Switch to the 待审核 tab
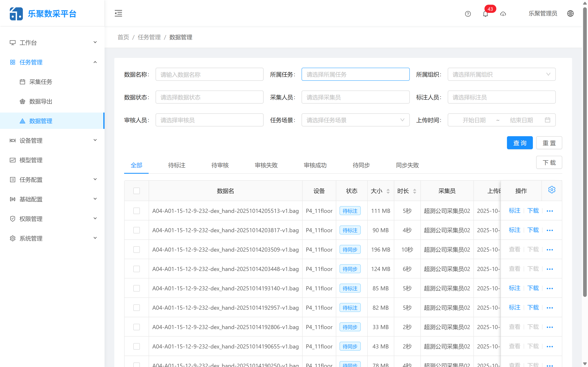The width and height of the screenshot is (588, 367). click(x=220, y=165)
